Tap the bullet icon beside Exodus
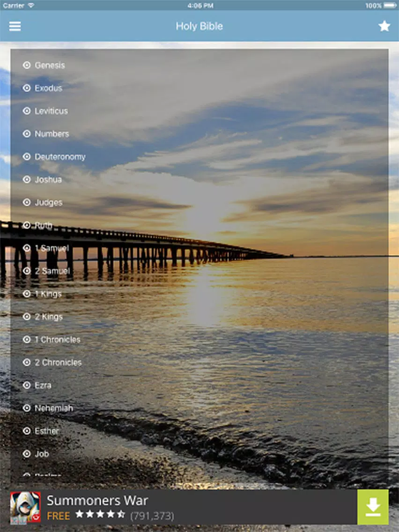The image size is (399, 532). click(x=27, y=88)
